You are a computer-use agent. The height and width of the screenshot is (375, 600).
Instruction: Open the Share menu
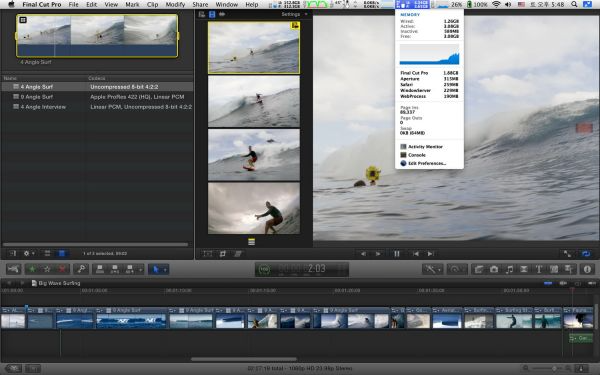(200, 5)
